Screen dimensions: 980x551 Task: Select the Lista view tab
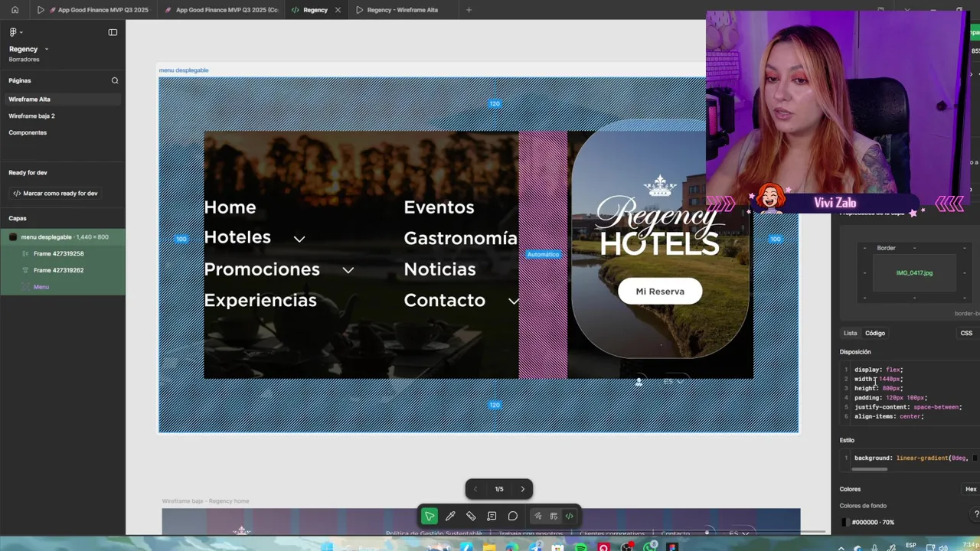point(850,333)
